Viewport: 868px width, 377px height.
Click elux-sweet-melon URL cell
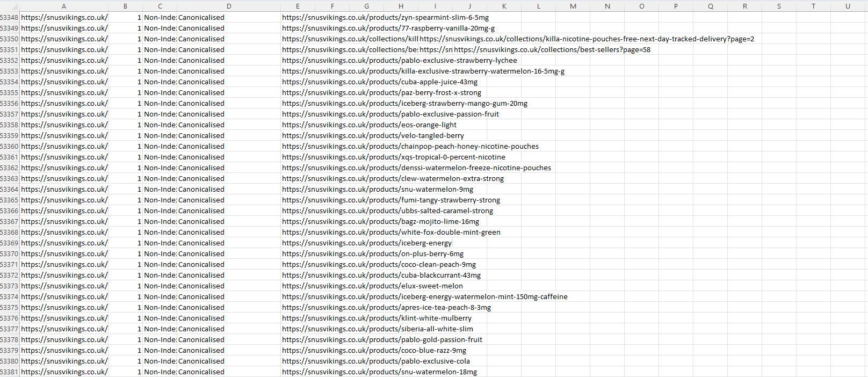(x=372, y=286)
